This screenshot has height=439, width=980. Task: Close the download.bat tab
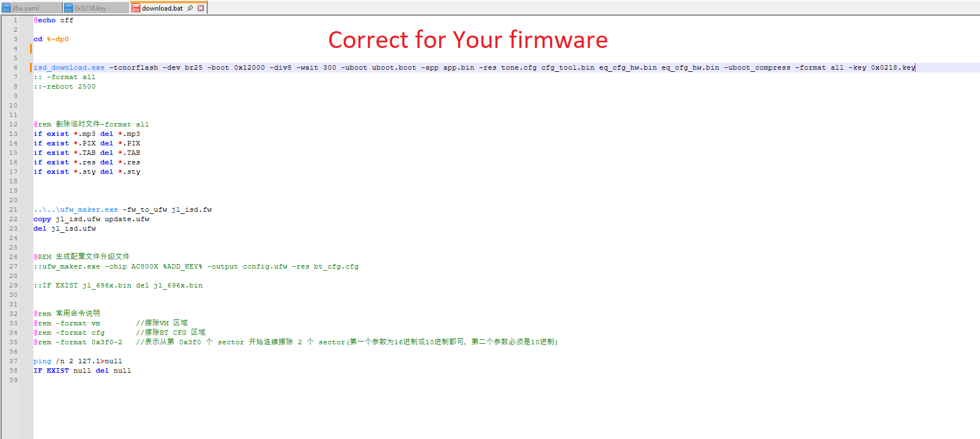[200, 8]
